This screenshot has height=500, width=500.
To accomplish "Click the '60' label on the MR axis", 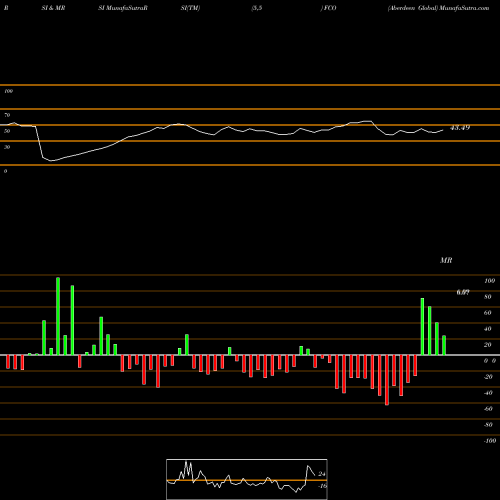I will click(488, 313).
